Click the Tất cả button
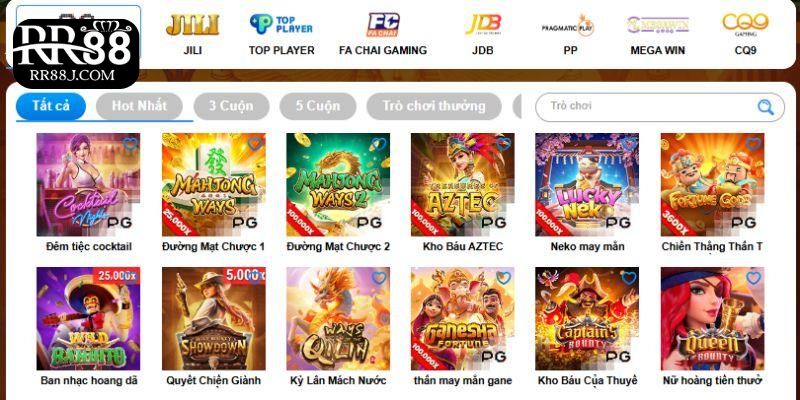Image resolution: width=800 pixels, height=400 pixels. pyautogui.click(x=51, y=106)
